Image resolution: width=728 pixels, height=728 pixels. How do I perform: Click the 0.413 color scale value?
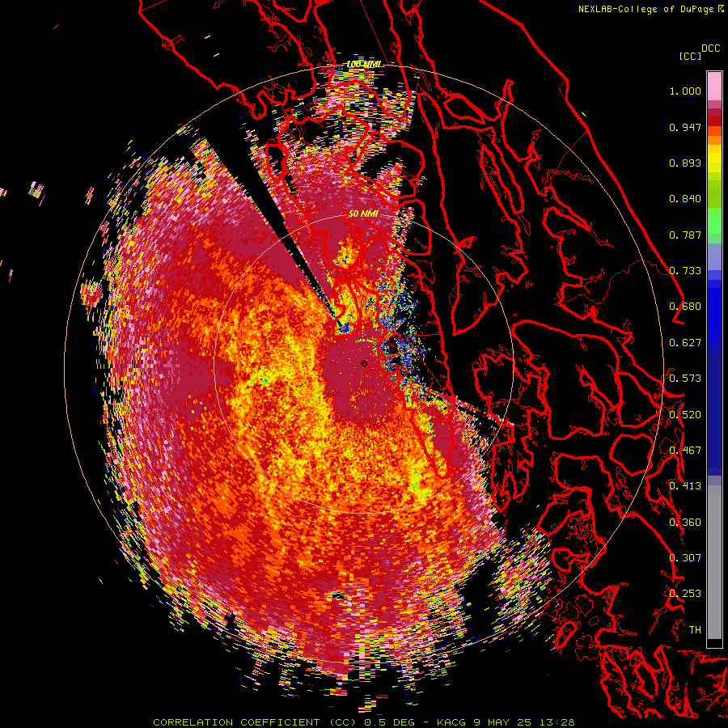tap(685, 486)
